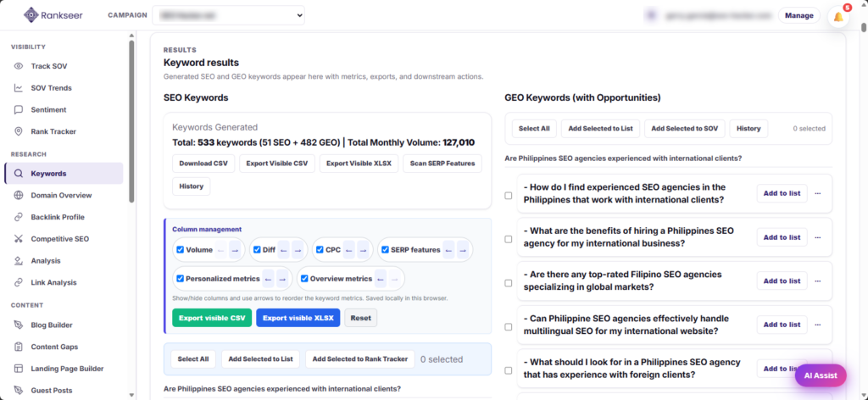Tick checkbox for 'What are the benefits' keyword
This screenshot has height=400, width=868.
point(509,239)
